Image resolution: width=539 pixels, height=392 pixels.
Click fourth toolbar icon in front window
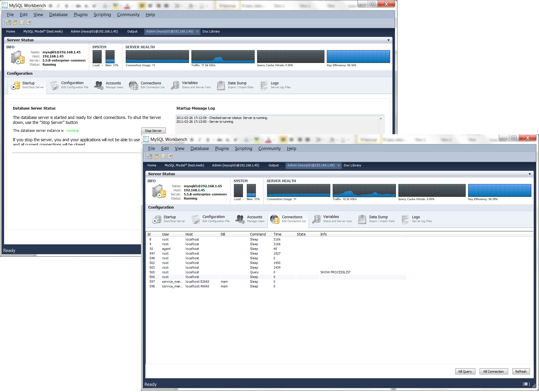170,156
